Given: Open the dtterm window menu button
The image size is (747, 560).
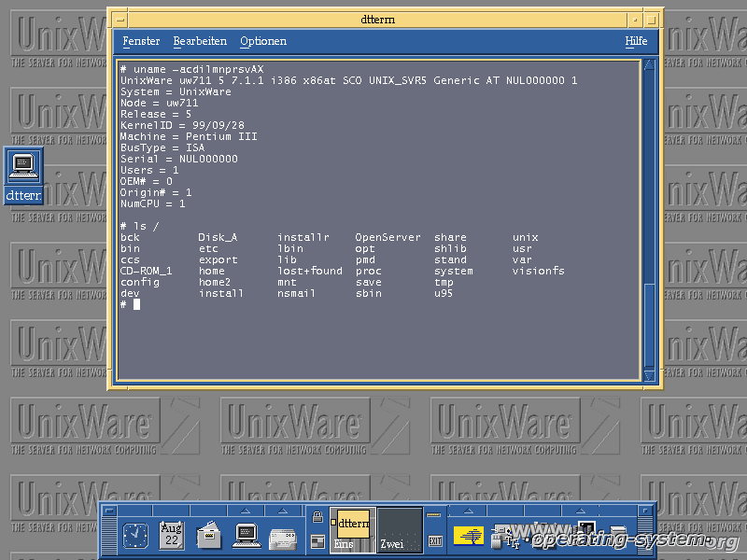Looking at the screenshot, I should [x=120, y=20].
